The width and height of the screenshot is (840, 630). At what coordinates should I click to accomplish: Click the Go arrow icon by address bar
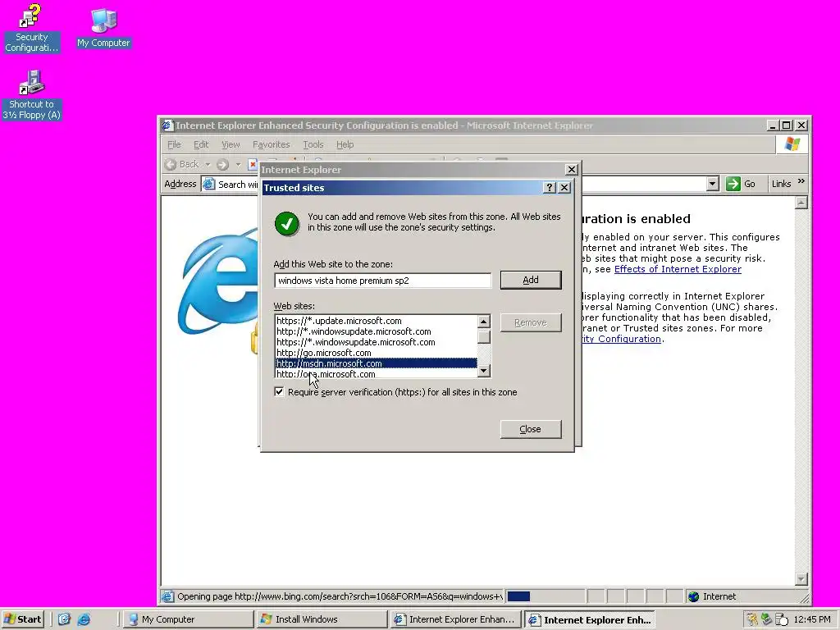pos(733,184)
